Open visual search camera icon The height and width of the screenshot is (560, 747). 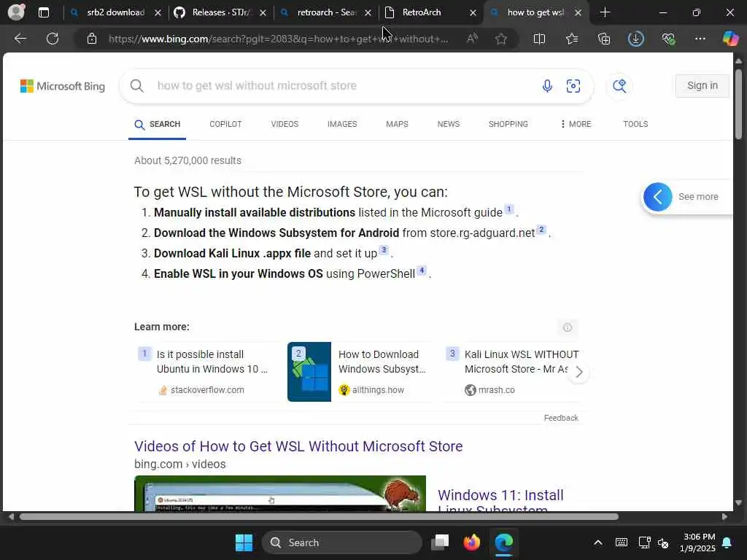tap(573, 86)
